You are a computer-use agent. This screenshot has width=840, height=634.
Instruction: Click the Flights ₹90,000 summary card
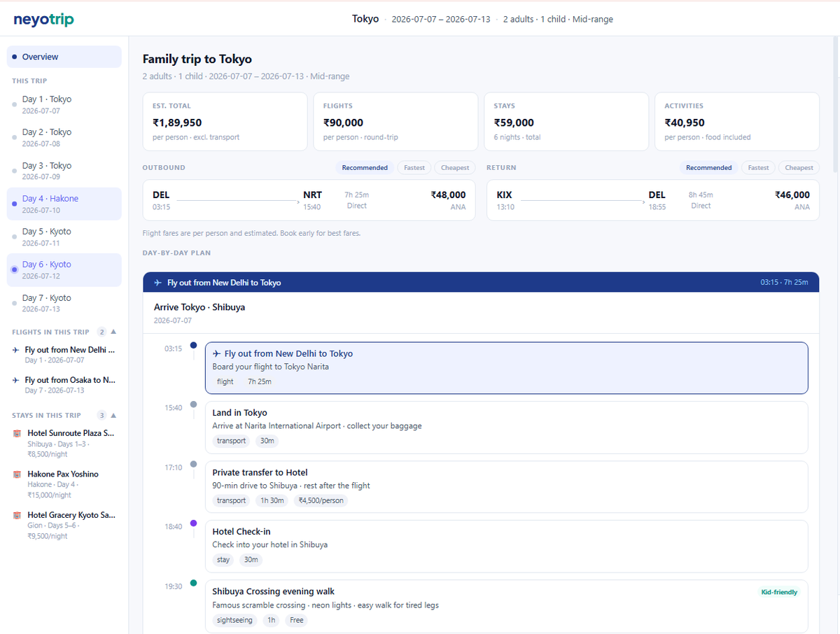[395, 122]
